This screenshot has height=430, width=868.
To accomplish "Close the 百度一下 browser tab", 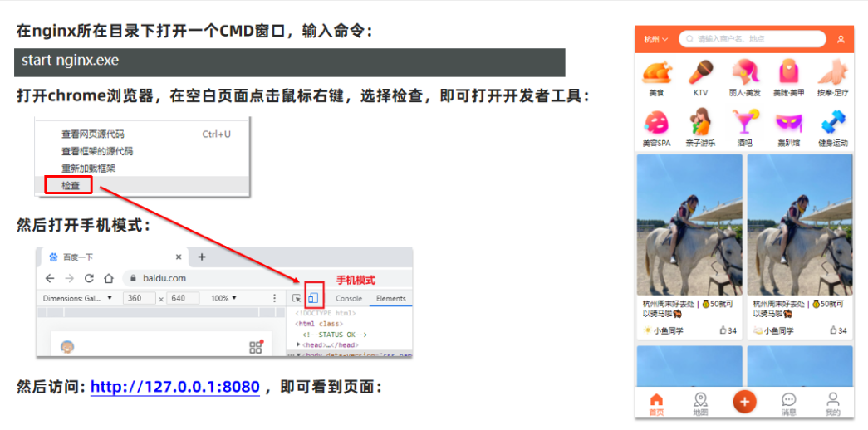I will tap(179, 257).
